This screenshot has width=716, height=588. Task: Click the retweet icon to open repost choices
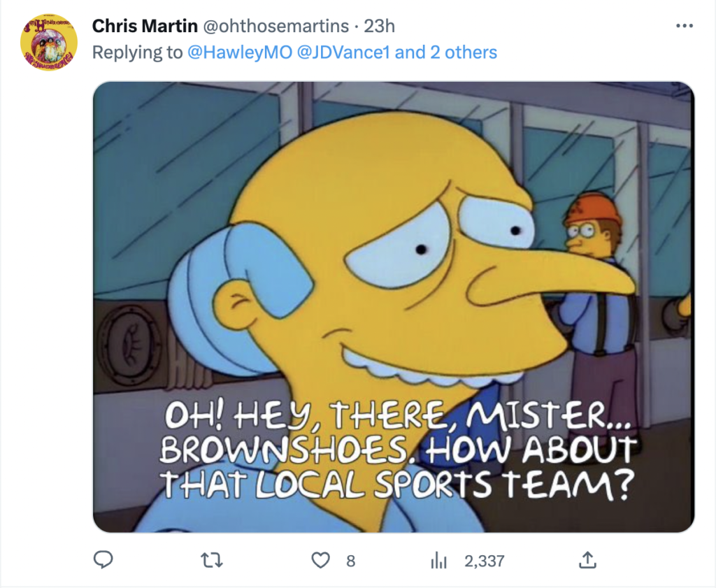[212, 559]
